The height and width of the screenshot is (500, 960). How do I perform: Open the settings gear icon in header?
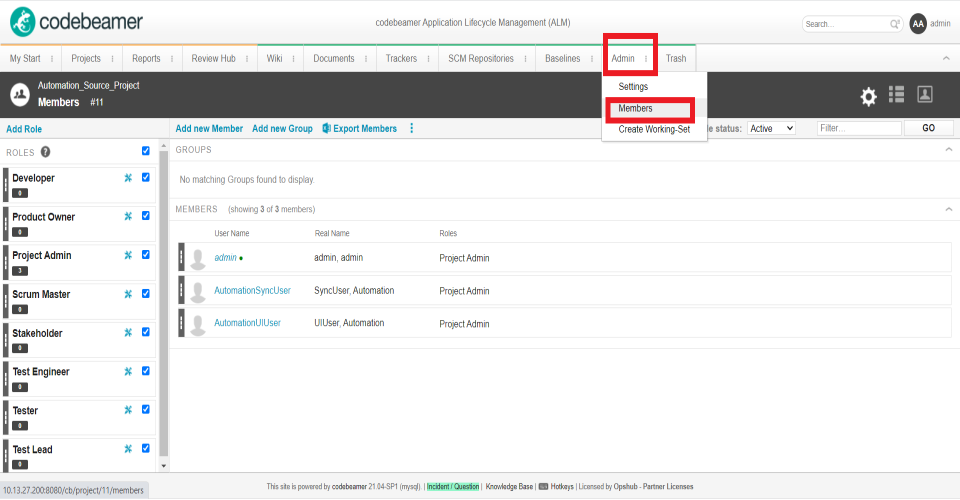click(868, 96)
